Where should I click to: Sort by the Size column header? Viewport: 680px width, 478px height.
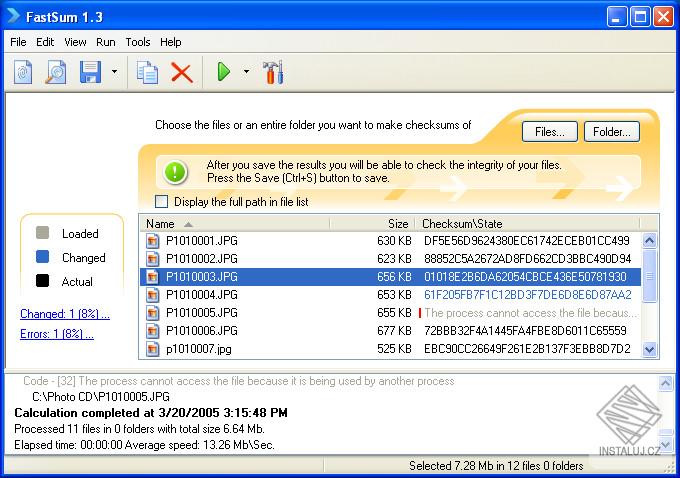(x=372, y=224)
